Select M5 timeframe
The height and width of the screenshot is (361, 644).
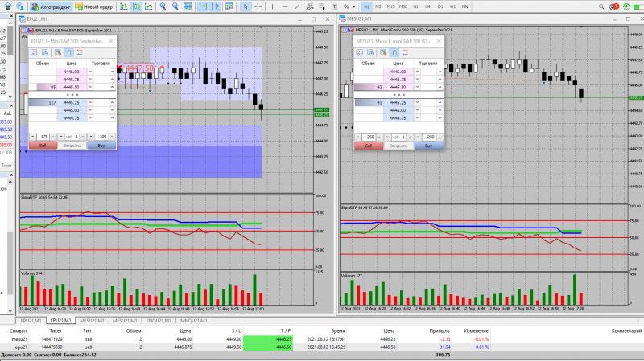[x=378, y=6]
